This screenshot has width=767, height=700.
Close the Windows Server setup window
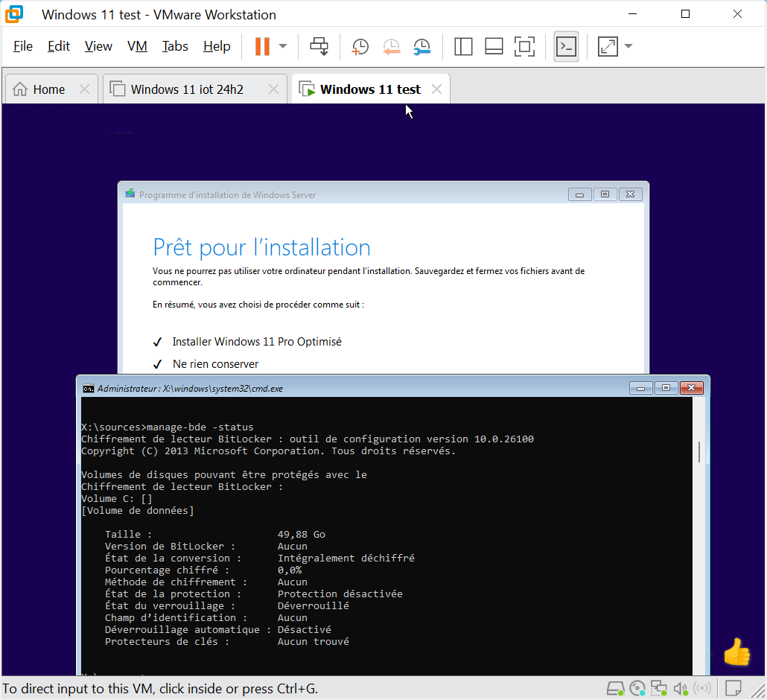(x=631, y=194)
